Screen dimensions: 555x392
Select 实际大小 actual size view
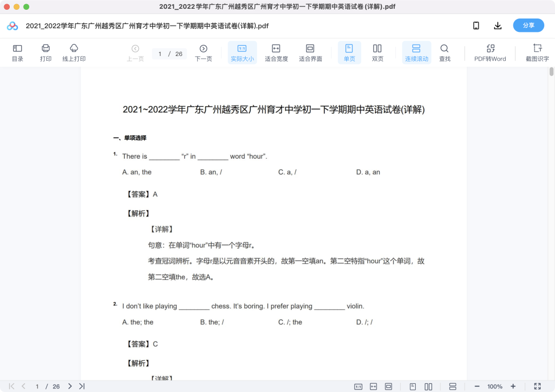[242, 53]
